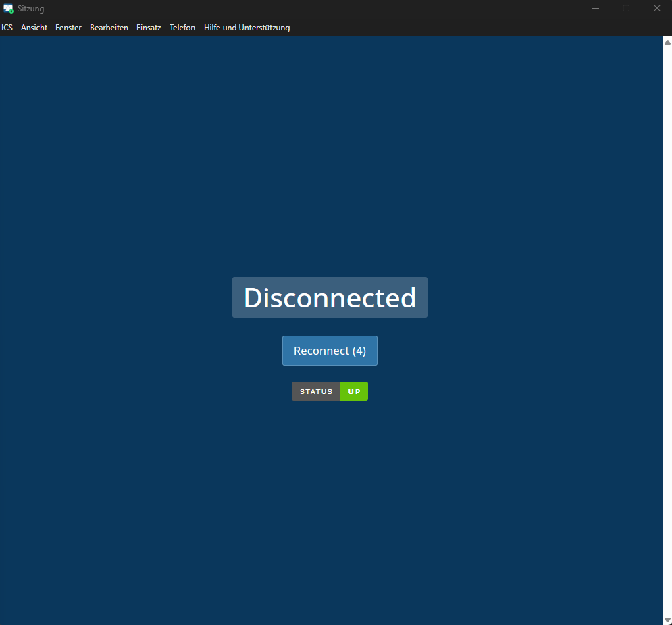672x625 pixels.
Task: Open the Ansicht menu
Action: point(34,28)
